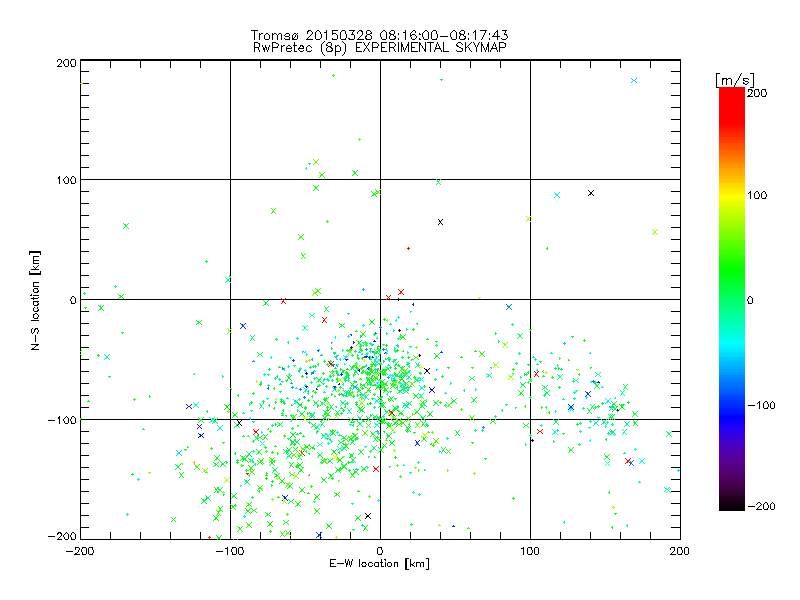Viewport: 800px width, 600px height.
Task: Click the title line 'Tromsø 20150328 08:16:00-08:17:43'
Action: coord(379,35)
